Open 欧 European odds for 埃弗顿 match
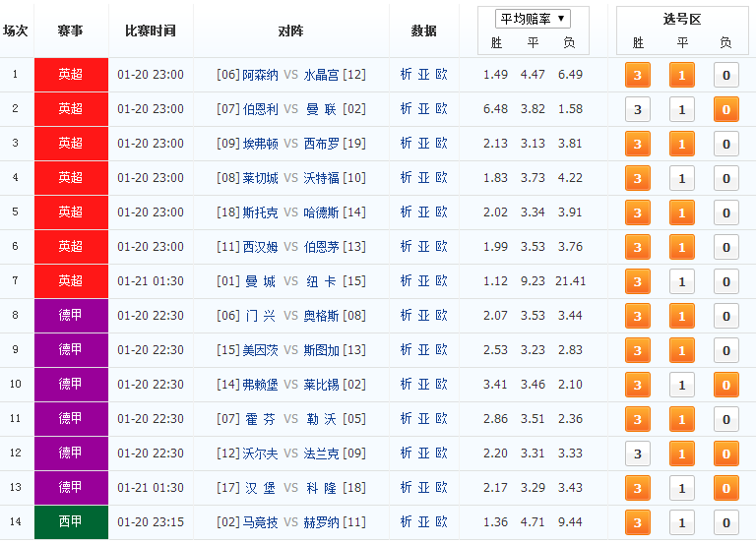The image size is (756, 544). tap(441, 143)
